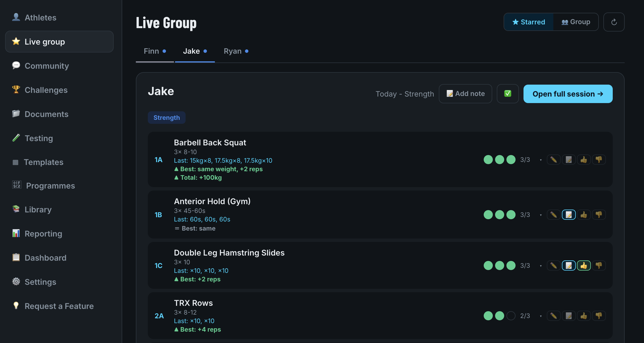Select the Jake tab

pos(195,51)
